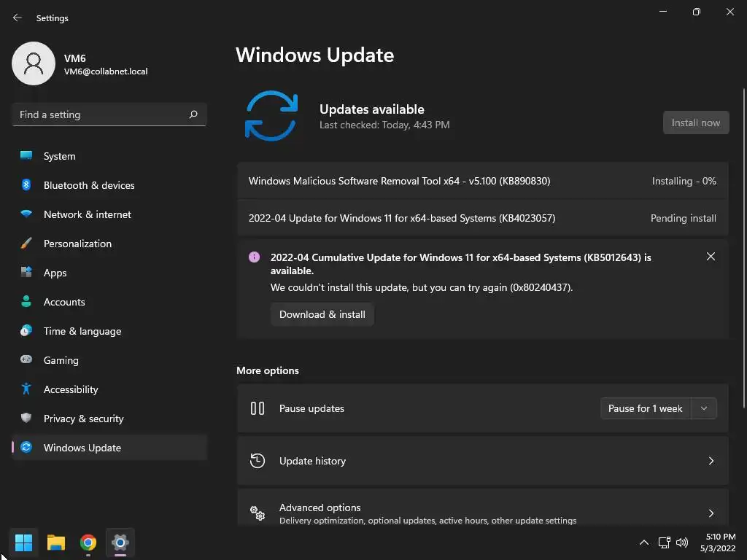
Task: Open Privacy & security category
Action: pos(109,418)
